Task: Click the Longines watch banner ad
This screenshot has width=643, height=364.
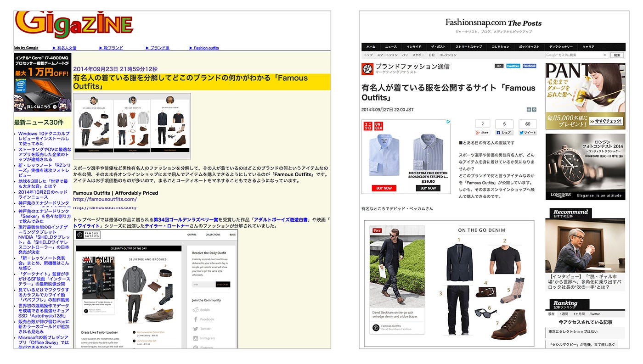Action: tap(585, 167)
